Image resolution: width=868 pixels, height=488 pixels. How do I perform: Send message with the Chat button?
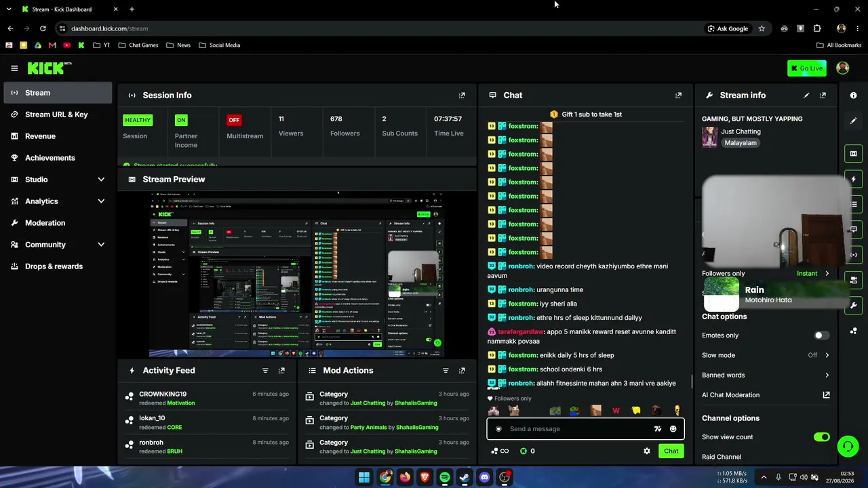click(x=671, y=451)
